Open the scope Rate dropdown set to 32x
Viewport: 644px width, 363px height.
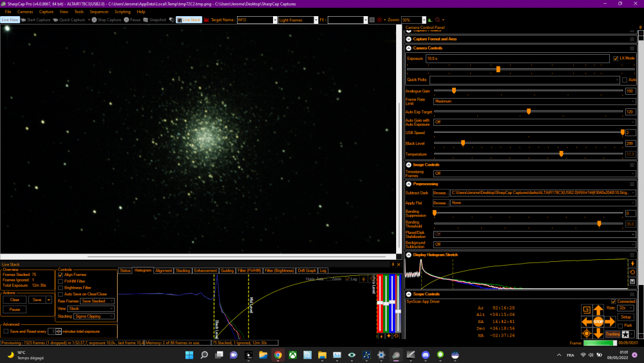[x=625, y=308]
